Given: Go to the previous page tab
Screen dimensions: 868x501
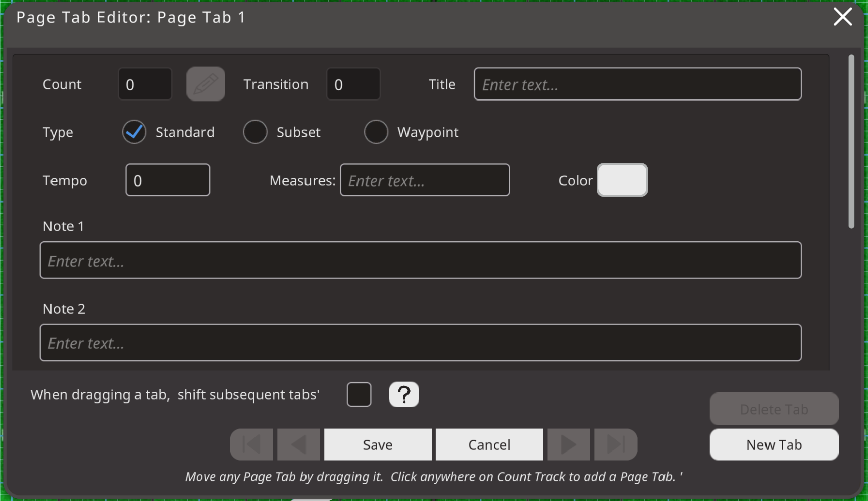Looking at the screenshot, I should coord(298,444).
